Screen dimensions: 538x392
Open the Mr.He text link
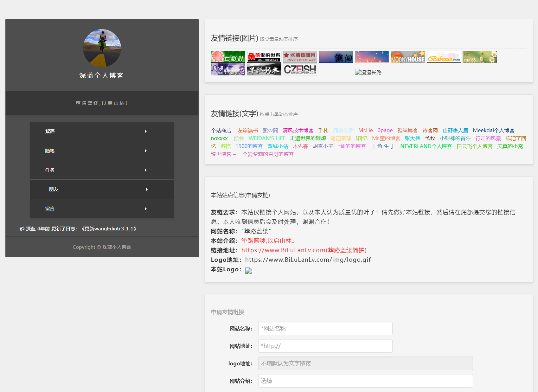coord(366,130)
